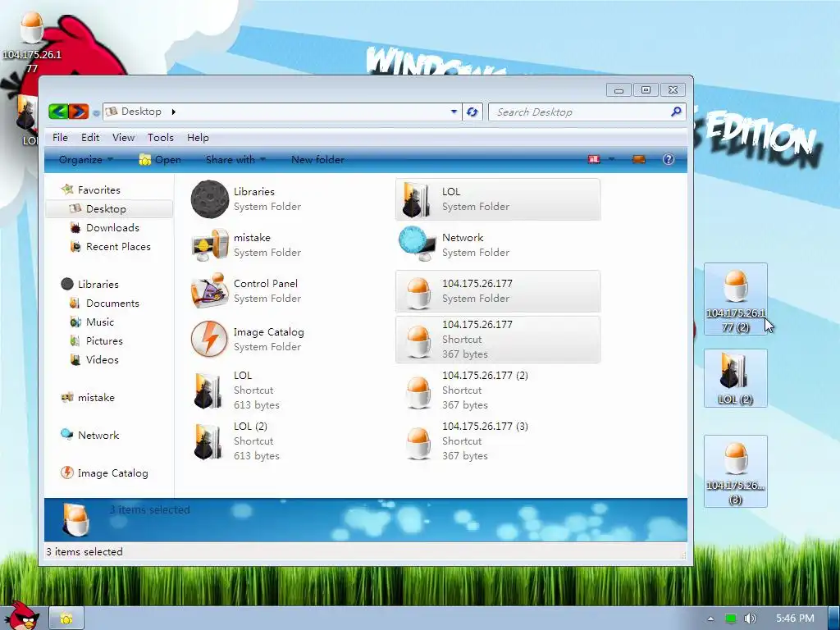Select Image Catalog in the navigation pane
This screenshot has height=630, width=840.
104,473
